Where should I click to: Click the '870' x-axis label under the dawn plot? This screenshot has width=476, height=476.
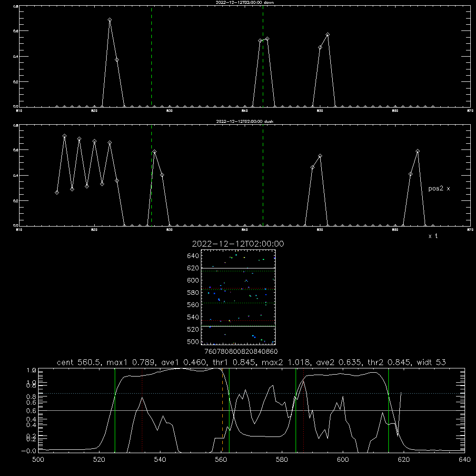470,111
